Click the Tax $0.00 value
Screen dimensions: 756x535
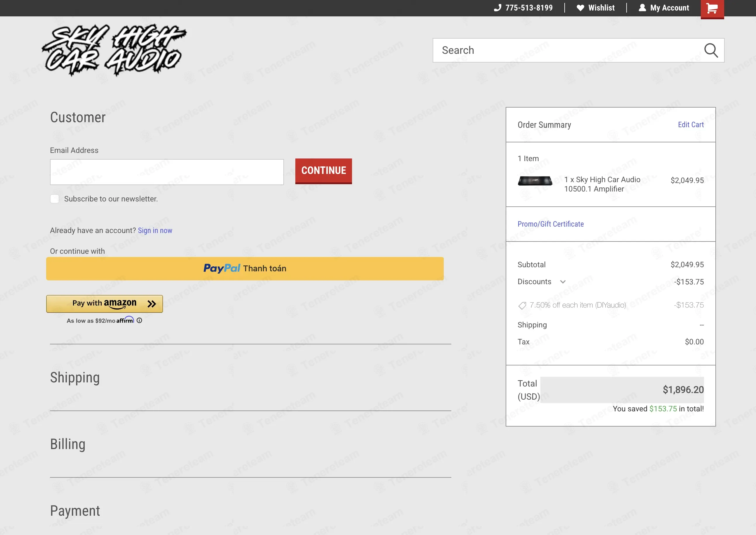pos(694,342)
